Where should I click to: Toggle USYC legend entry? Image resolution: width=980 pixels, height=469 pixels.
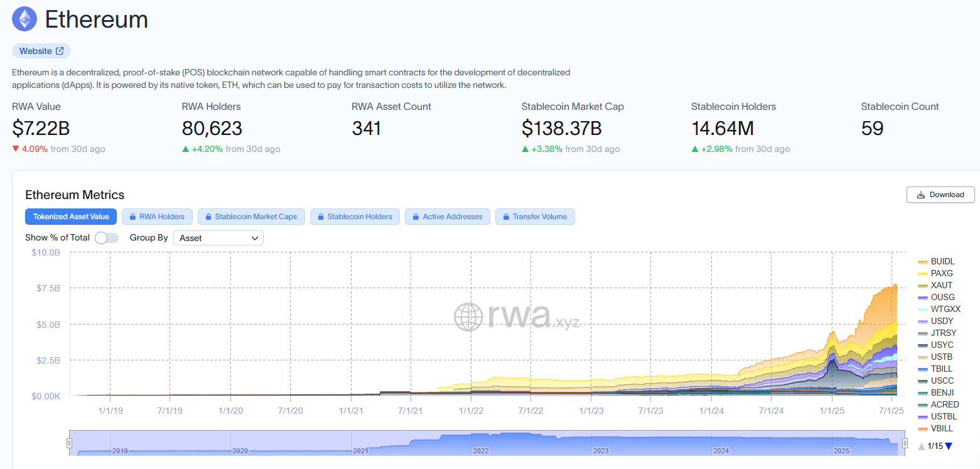935,345
